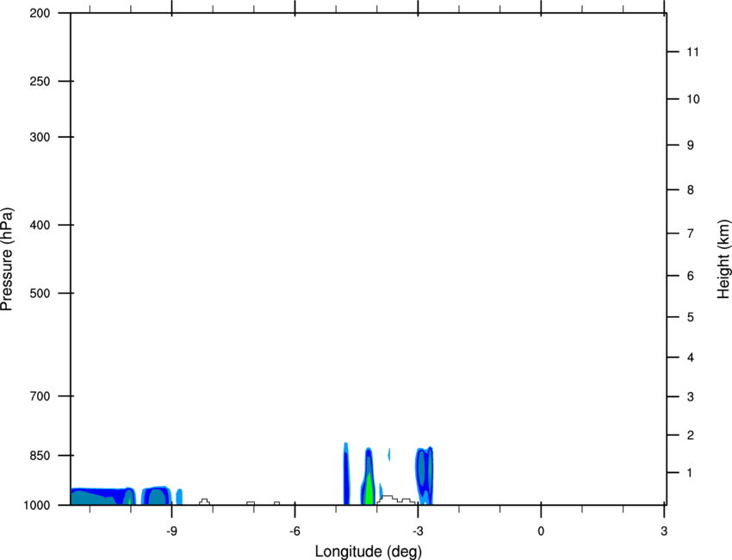
Task: Click the 500 pressure tick label
Action: click(x=40, y=293)
